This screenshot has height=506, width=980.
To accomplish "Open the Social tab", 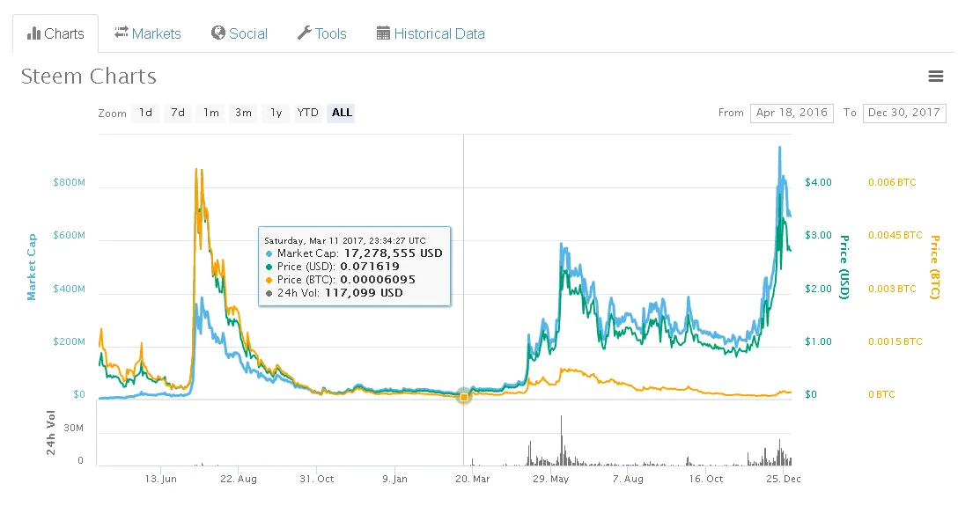I will coord(239,33).
